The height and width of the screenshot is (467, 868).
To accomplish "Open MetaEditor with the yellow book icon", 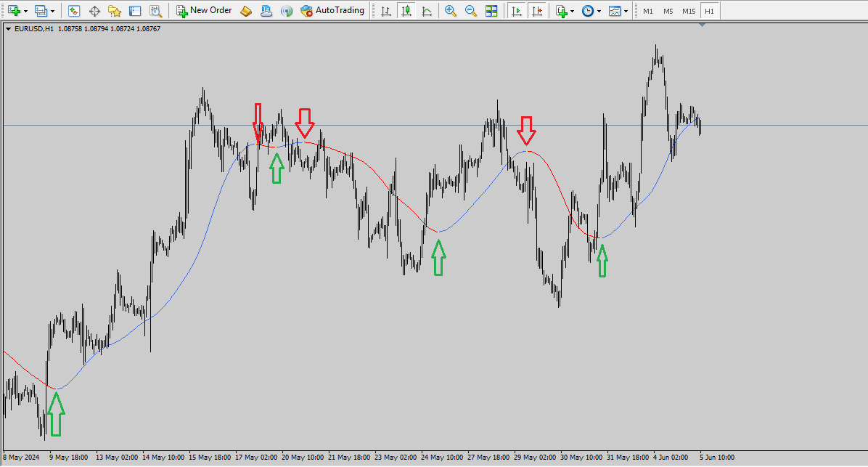I will click(x=246, y=11).
